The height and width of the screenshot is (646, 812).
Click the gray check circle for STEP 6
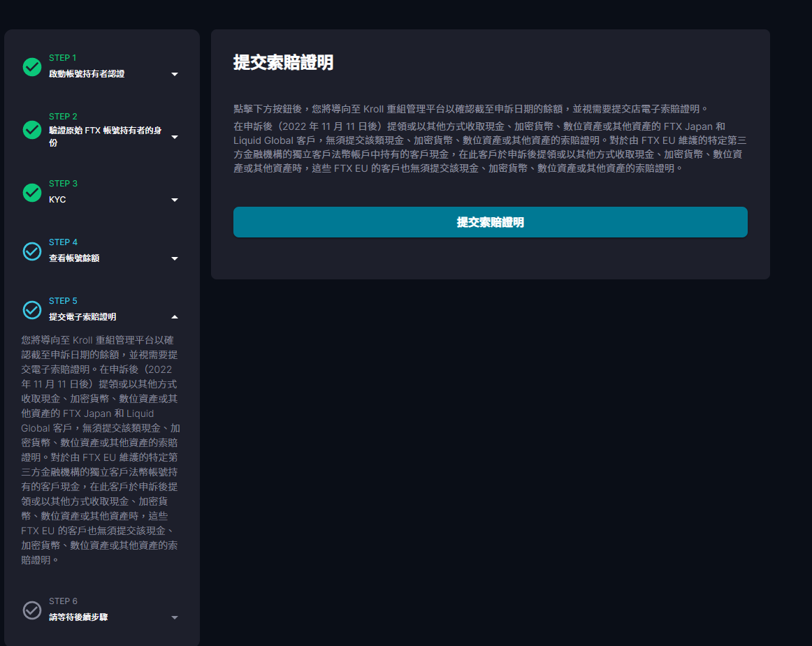[32, 610]
